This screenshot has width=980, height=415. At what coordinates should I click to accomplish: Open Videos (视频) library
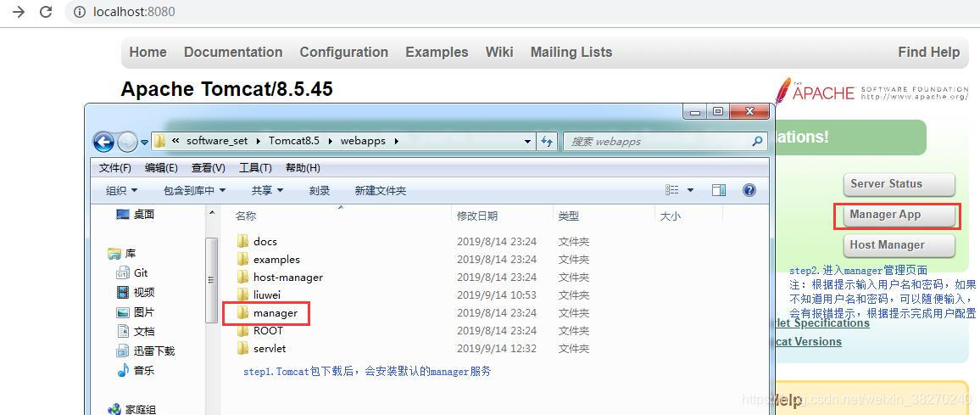(136, 292)
